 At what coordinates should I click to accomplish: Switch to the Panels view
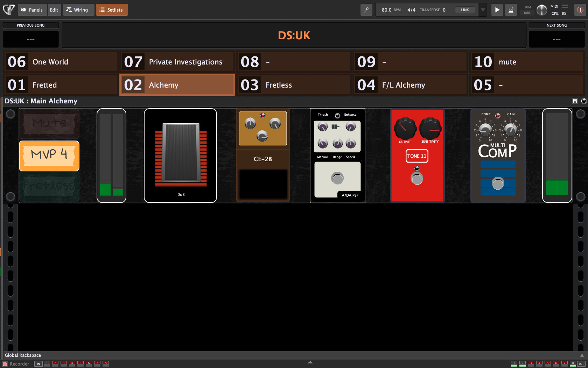[x=32, y=10]
